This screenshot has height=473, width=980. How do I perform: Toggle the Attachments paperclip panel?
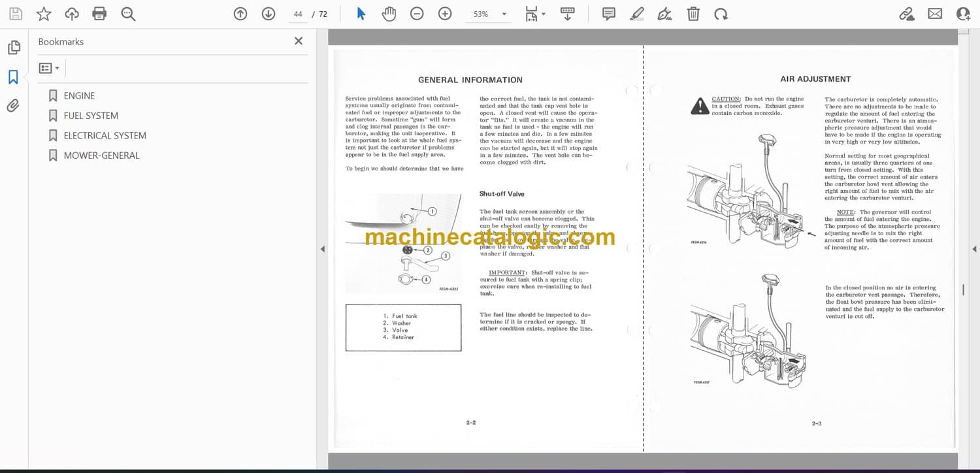(13, 106)
